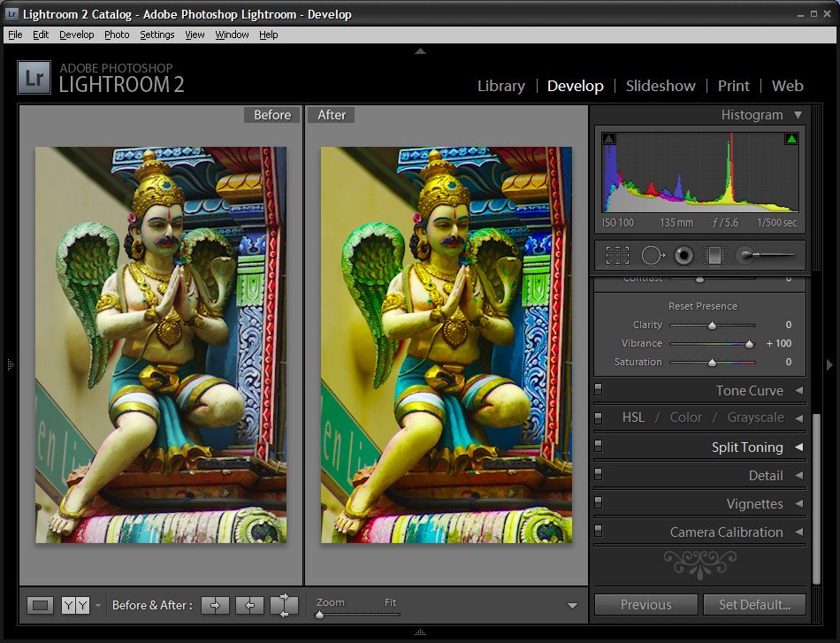840x643 pixels.
Task: Toggle Vignettes on/off switch
Action: tap(599, 502)
